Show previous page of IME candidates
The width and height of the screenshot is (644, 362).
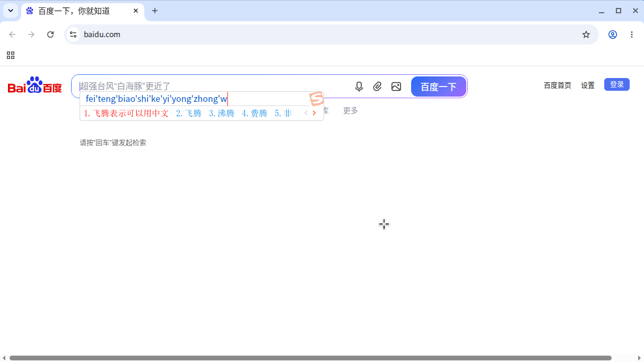click(306, 113)
